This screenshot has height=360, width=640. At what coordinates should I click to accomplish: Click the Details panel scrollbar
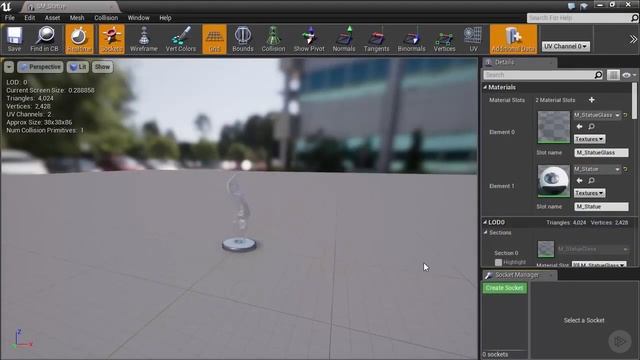click(x=634, y=101)
